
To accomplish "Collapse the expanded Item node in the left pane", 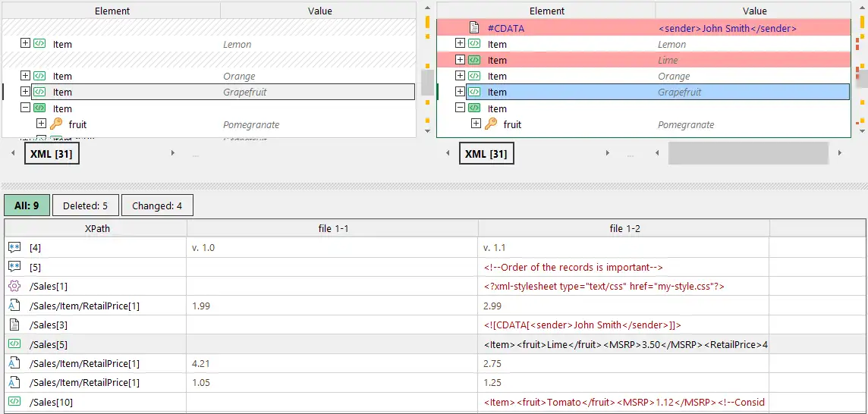I will (25, 108).
